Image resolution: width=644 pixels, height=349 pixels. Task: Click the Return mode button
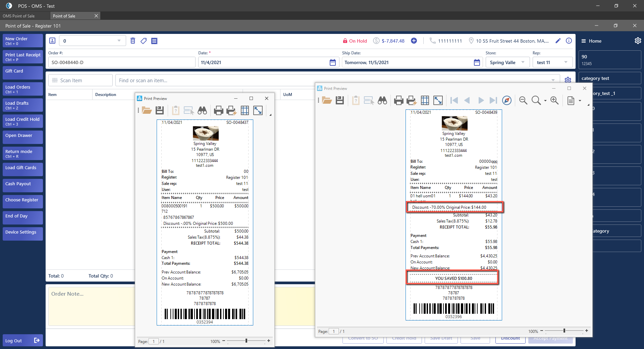(23, 153)
